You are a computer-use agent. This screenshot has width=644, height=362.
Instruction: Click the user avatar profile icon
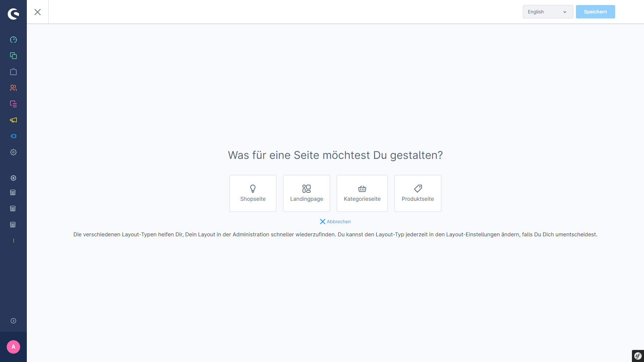click(x=13, y=347)
